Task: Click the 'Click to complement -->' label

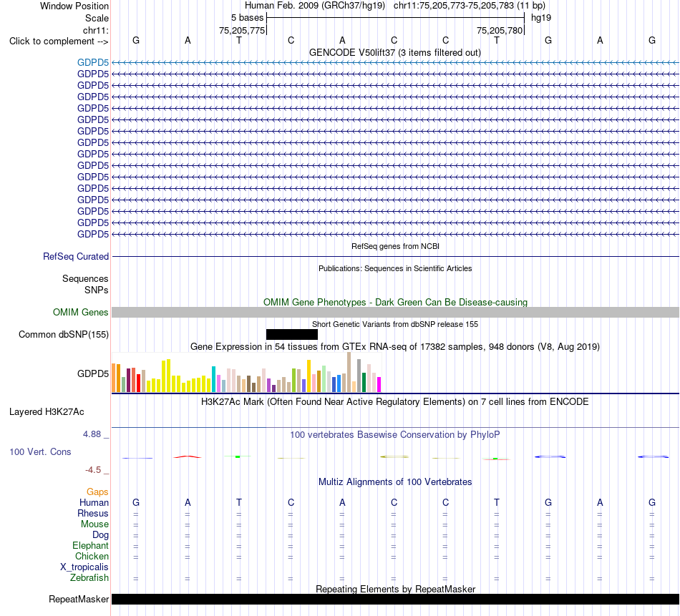Action: click(x=59, y=41)
